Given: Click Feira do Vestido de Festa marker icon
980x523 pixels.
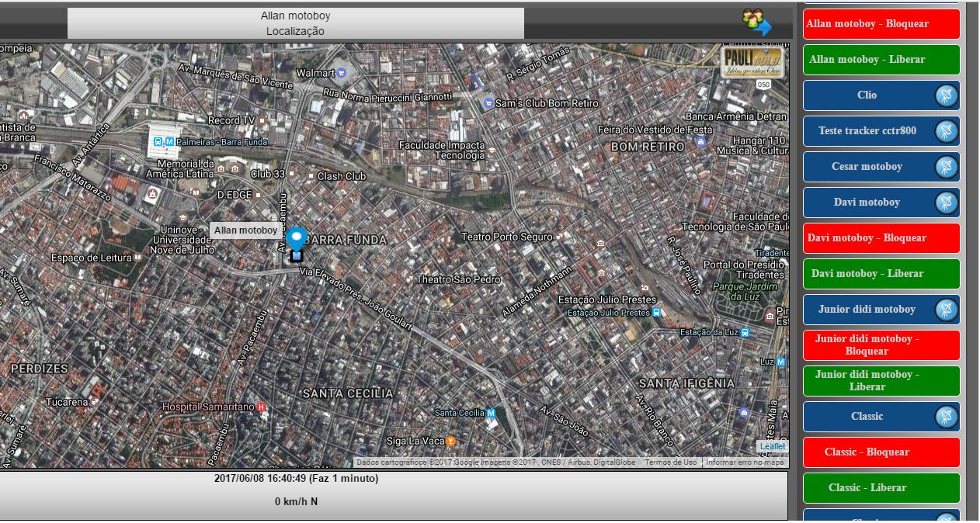Looking at the screenshot, I should pos(700,141).
